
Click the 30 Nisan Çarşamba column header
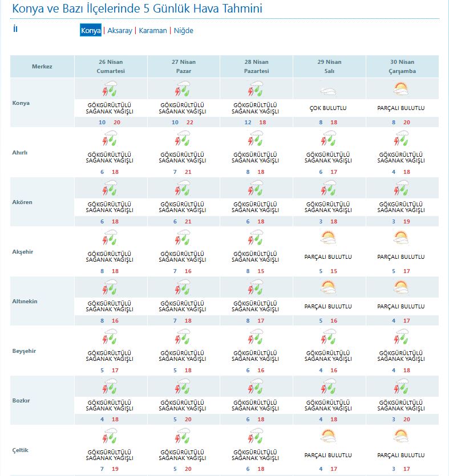402,67
